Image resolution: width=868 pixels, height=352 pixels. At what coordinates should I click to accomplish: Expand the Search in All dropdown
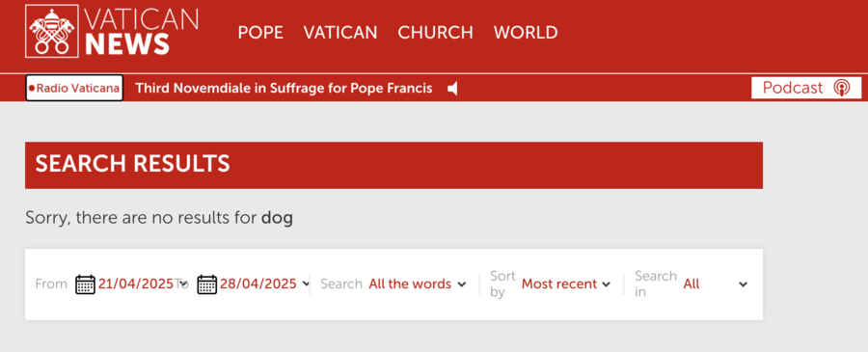716,284
